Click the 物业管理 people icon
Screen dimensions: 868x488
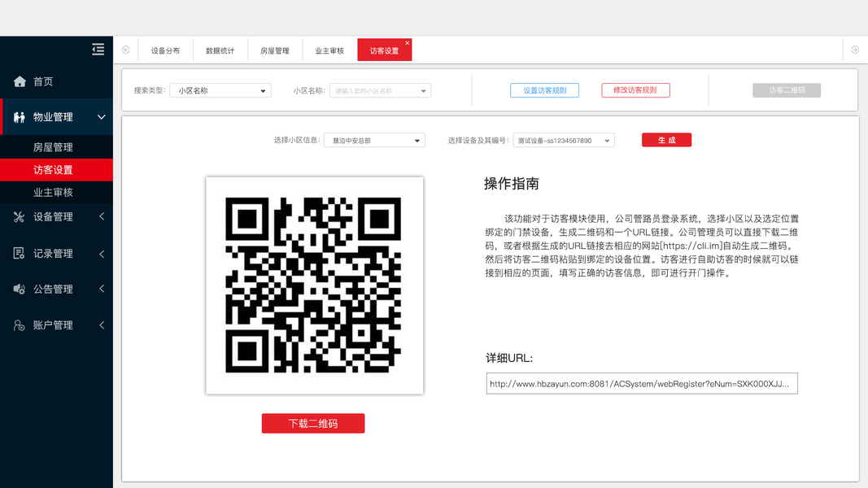(20, 117)
